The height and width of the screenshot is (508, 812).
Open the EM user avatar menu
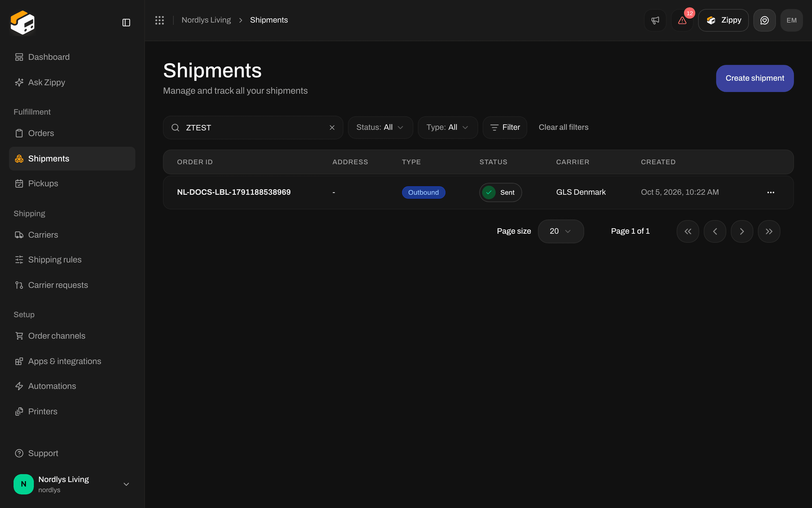click(791, 20)
